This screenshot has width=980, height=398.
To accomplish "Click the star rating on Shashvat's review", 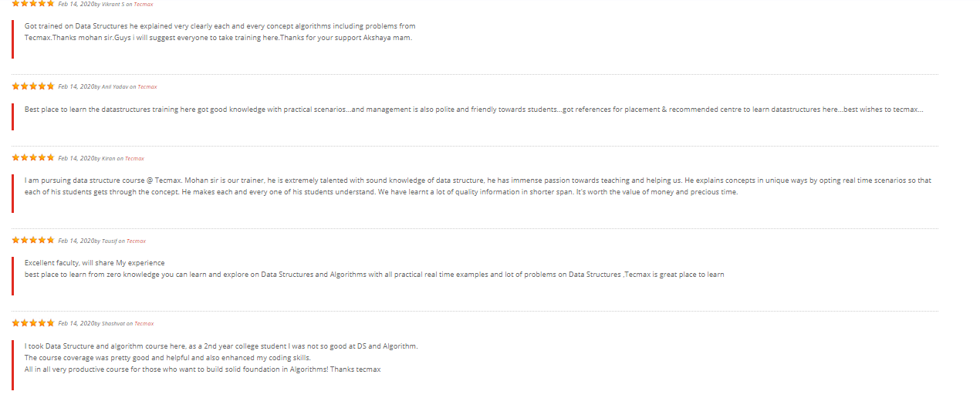I will coord(33,323).
